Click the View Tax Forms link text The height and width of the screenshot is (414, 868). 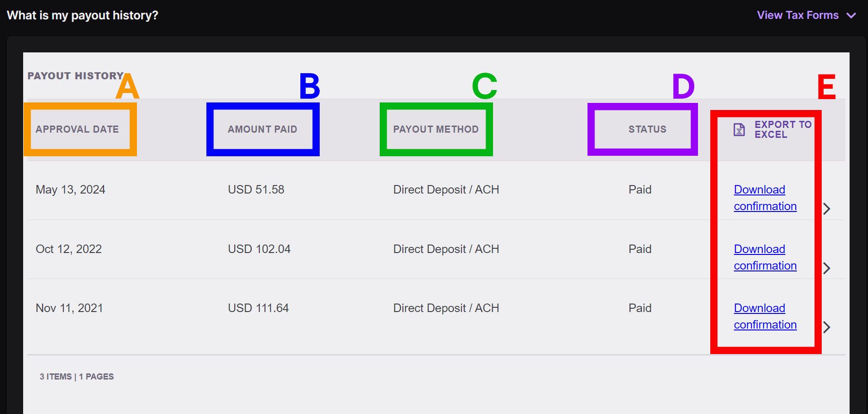pos(798,16)
